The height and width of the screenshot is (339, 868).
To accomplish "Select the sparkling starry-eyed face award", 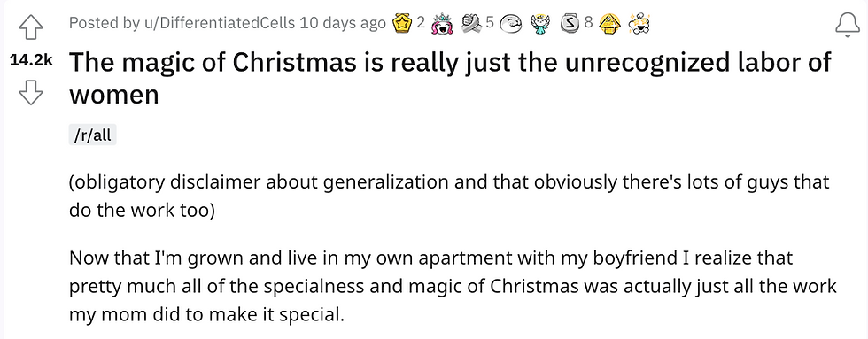I will click(x=638, y=24).
